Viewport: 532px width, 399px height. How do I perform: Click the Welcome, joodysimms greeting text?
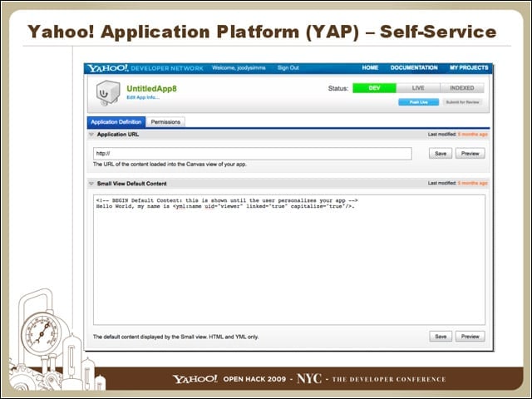coord(239,68)
